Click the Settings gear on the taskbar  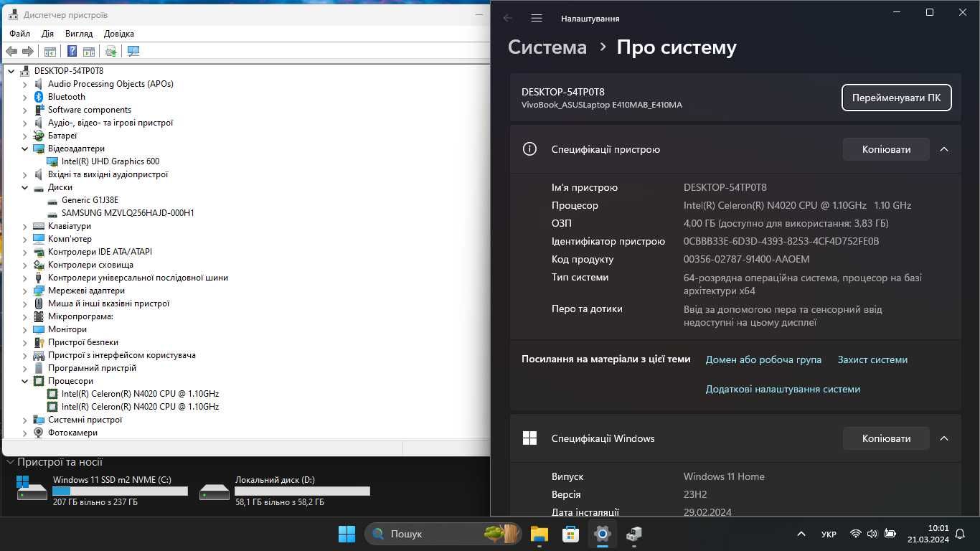pos(603,534)
